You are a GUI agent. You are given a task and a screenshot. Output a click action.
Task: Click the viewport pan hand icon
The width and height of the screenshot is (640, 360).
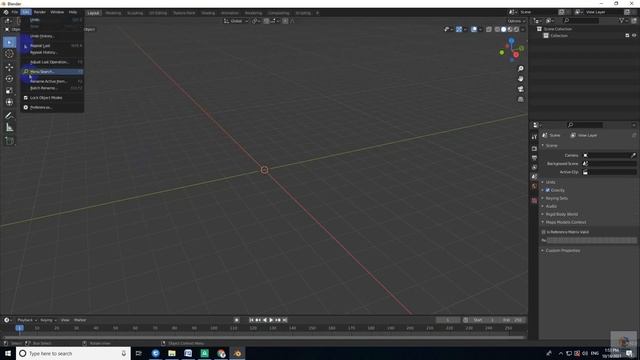point(520,79)
